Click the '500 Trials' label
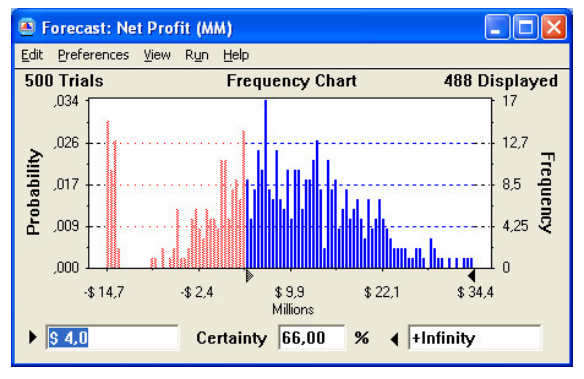584x379 pixels. tap(64, 81)
